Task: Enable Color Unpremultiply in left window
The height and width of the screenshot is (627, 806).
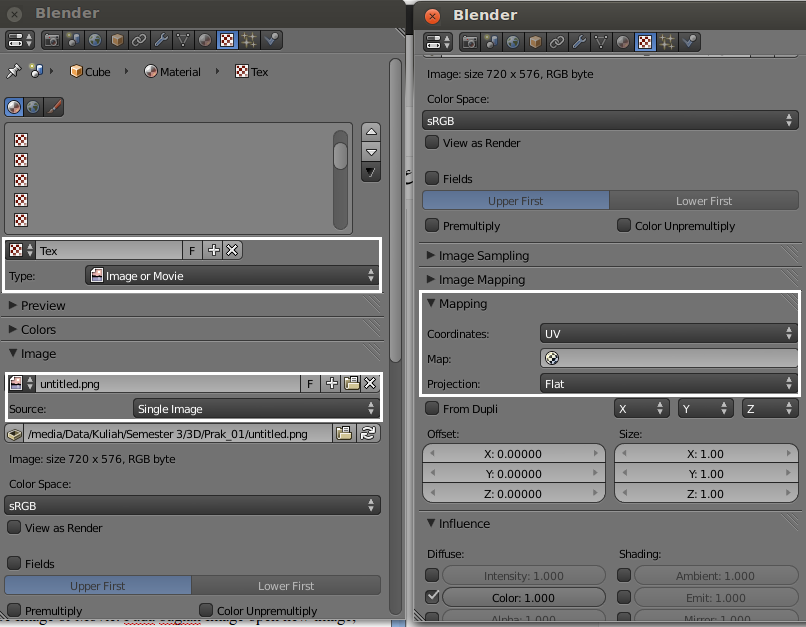Action: pos(206,610)
